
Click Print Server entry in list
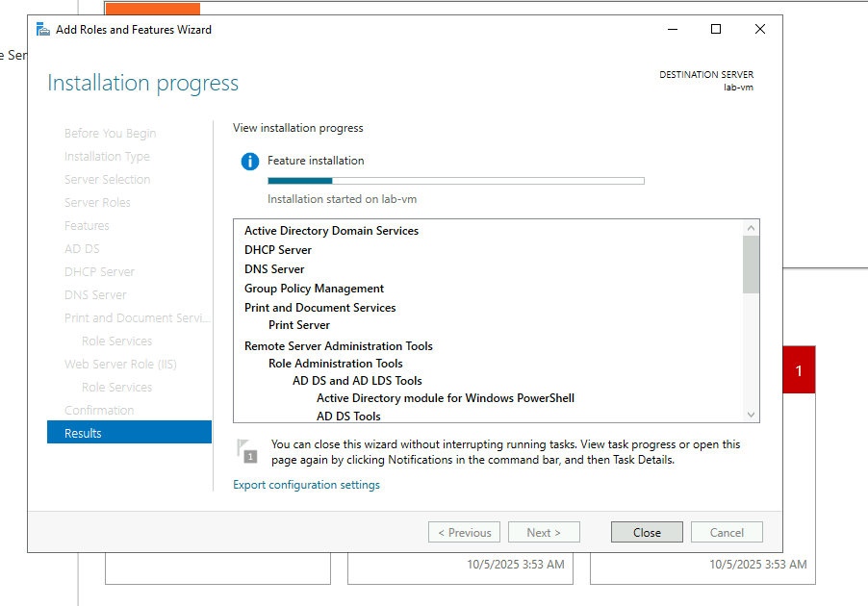(x=299, y=325)
